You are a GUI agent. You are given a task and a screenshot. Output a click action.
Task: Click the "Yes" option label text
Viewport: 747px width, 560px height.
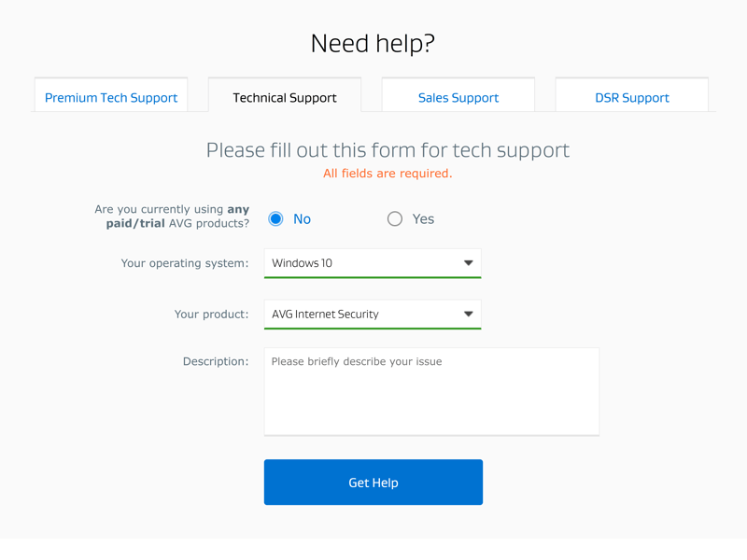coord(423,219)
